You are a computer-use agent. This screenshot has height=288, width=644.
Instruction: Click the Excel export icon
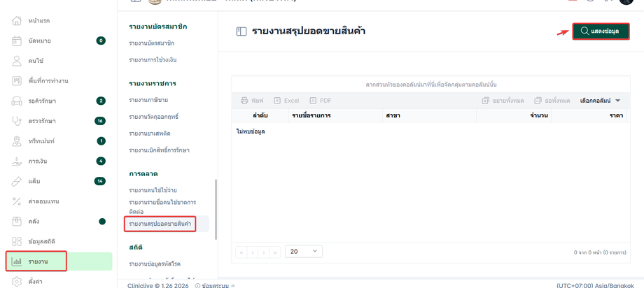tap(277, 101)
